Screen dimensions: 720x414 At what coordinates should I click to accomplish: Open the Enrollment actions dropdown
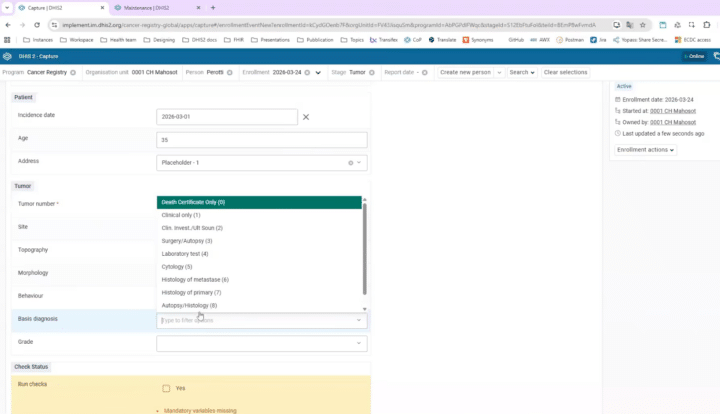(645, 150)
